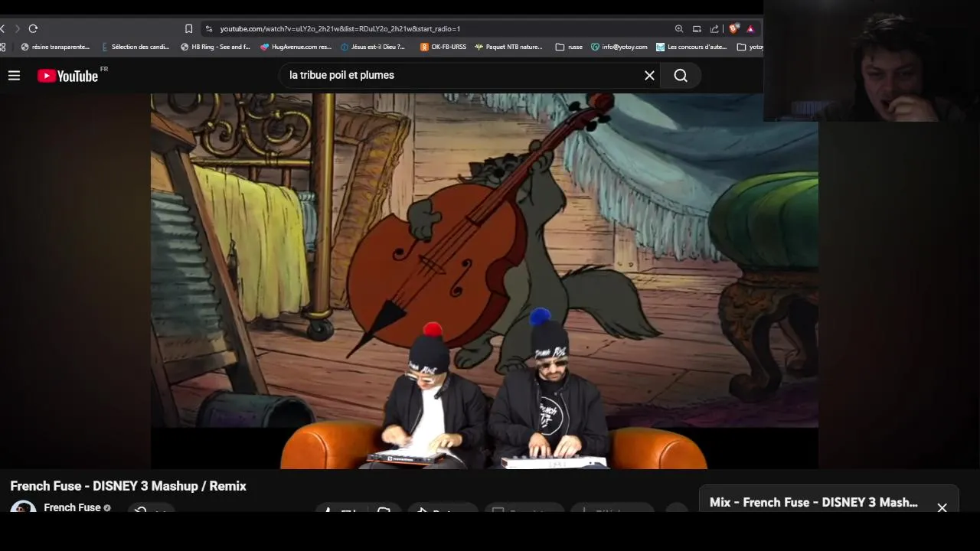Open the Brave Rewards triangle icon
This screenshot has height=551, width=980.
tap(750, 28)
